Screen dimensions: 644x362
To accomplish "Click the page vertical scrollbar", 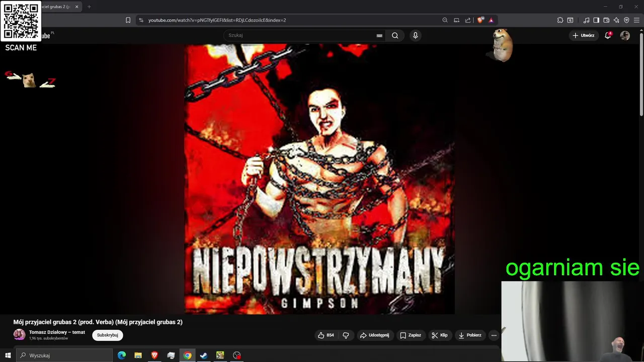I will click(641, 75).
